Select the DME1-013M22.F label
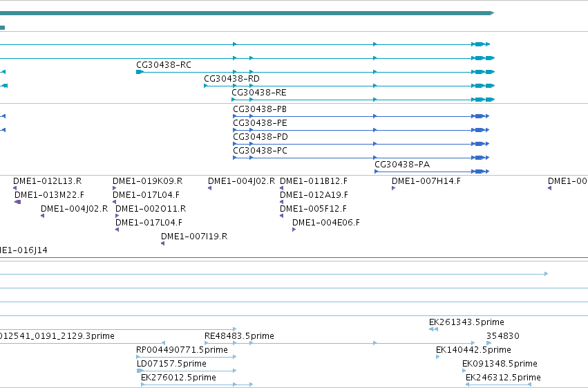 (x=49, y=195)
